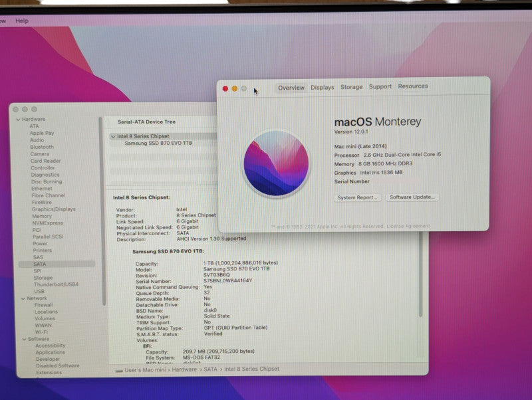Select Parallel SCSI in the sidebar
This screenshot has width=532, height=400.
[48, 237]
